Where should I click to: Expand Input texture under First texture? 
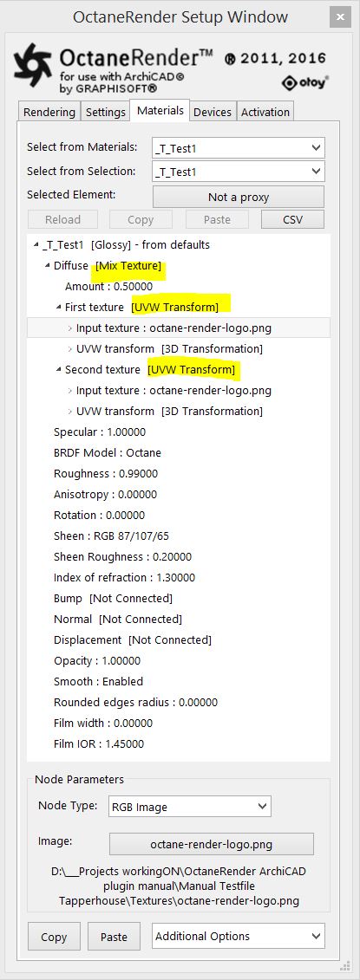point(70,328)
